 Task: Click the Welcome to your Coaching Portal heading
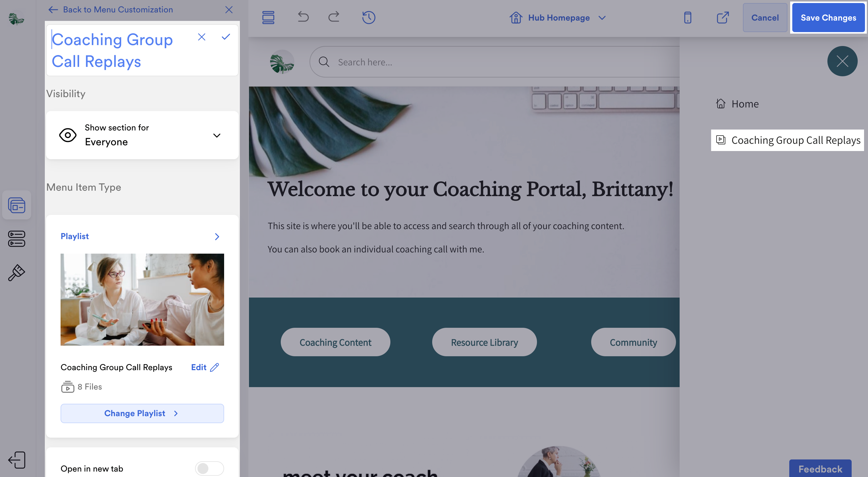coord(470,189)
